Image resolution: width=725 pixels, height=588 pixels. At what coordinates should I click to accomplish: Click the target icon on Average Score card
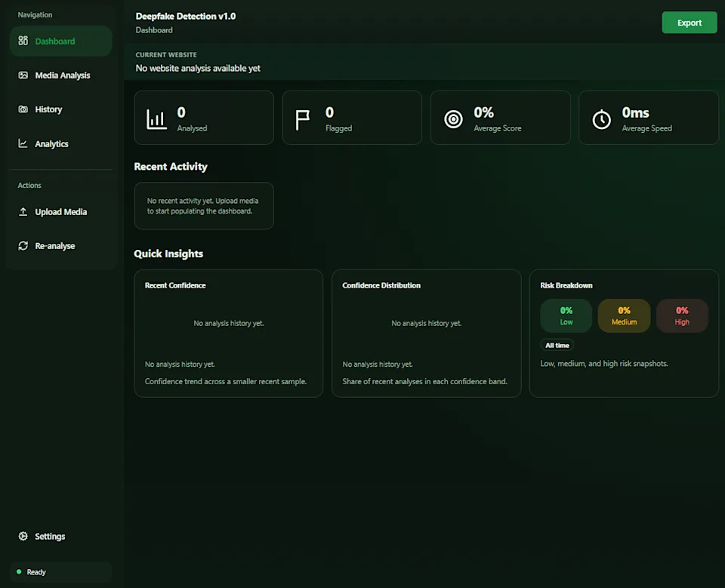coord(453,119)
